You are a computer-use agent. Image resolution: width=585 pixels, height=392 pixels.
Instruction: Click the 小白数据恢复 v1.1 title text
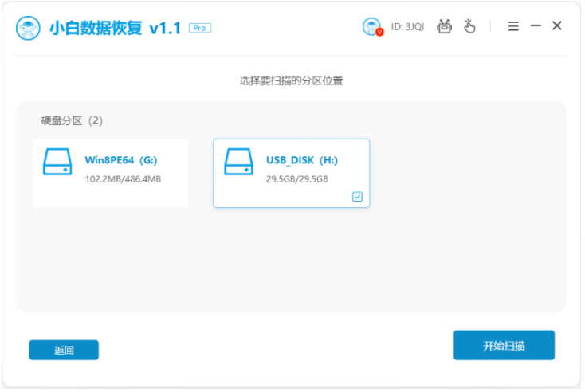pos(115,28)
